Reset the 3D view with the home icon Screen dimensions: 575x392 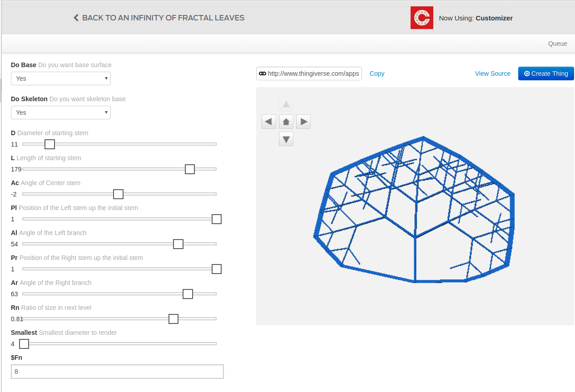pyautogui.click(x=286, y=122)
